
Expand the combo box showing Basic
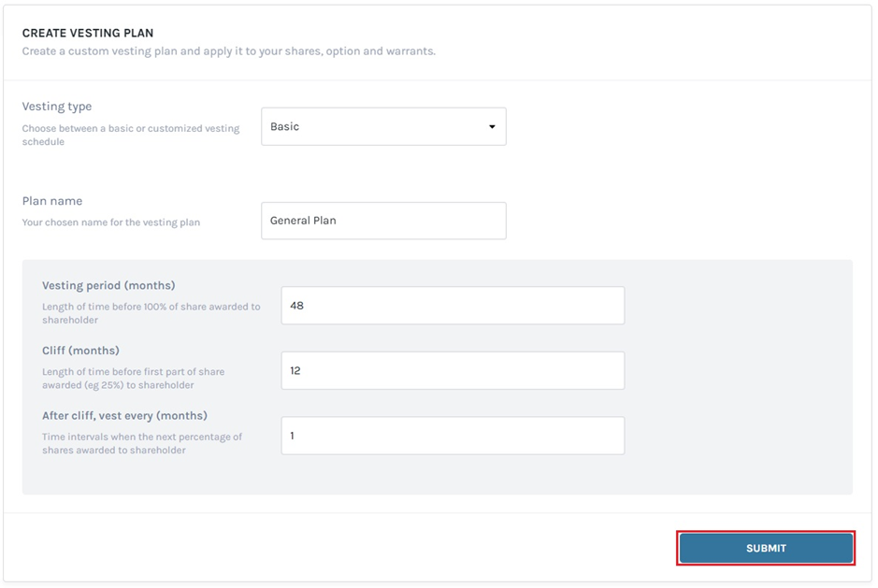click(x=383, y=126)
